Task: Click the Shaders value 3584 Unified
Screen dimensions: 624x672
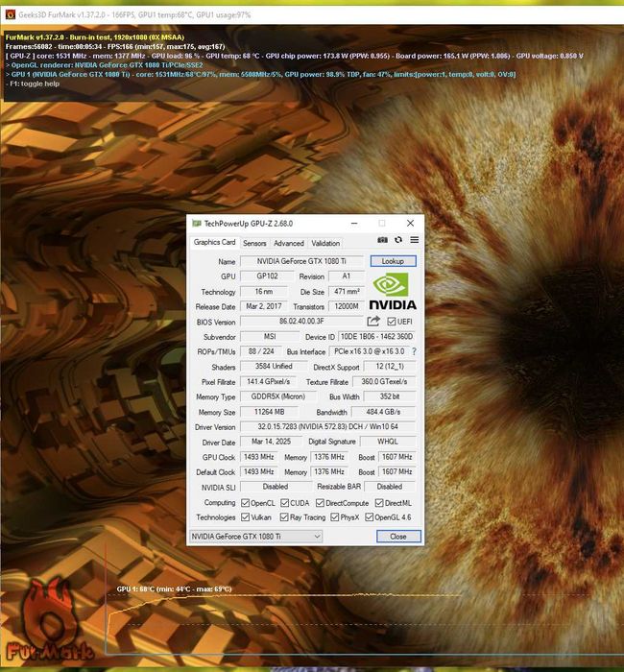Action: (x=274, y=367)
